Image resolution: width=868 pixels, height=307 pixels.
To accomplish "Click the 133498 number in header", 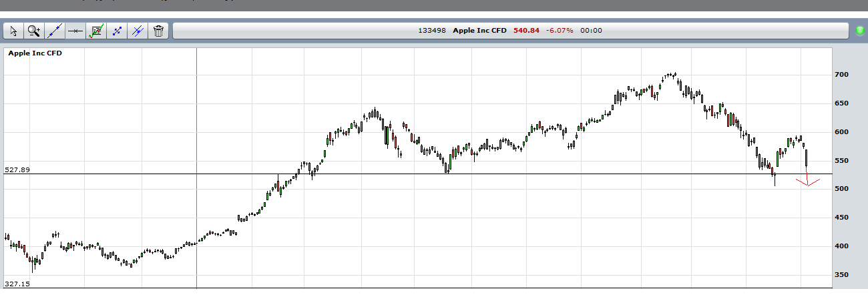I will click(x=433, y=31).
